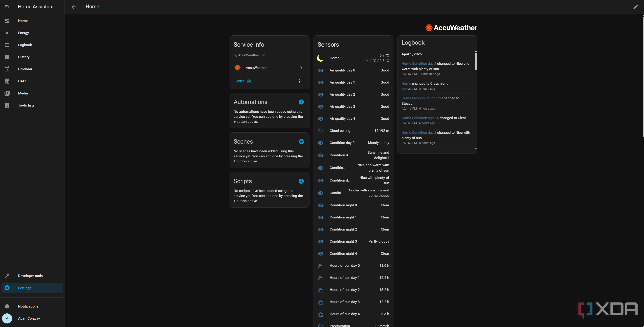
Task: Open the Calendar panel
Action: tap(32, 69)
